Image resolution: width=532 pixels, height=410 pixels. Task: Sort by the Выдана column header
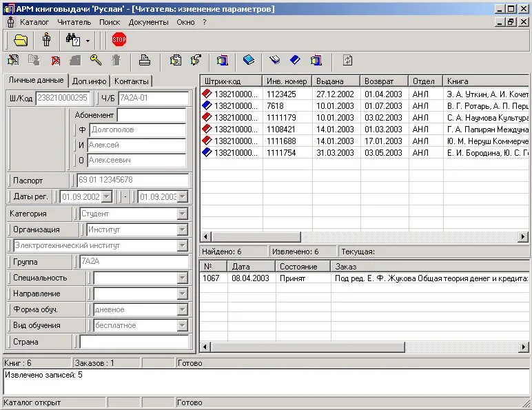pyautogui.click(x=336, y=81)
